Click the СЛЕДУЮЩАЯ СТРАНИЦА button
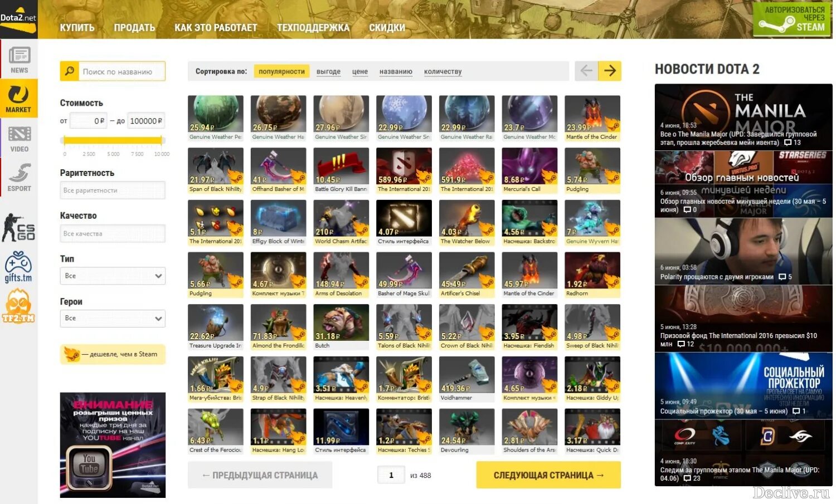 tap(548, 475)
